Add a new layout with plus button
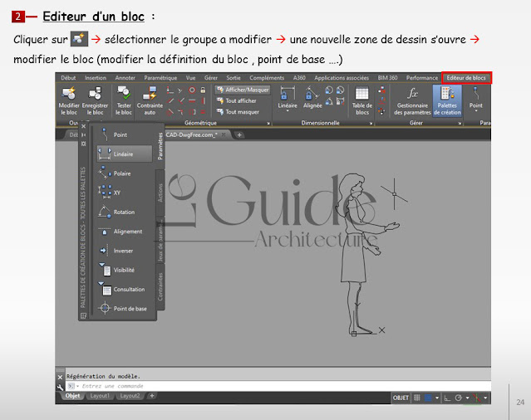The height and width of the screenshot is (420, 531). point(152,396)
